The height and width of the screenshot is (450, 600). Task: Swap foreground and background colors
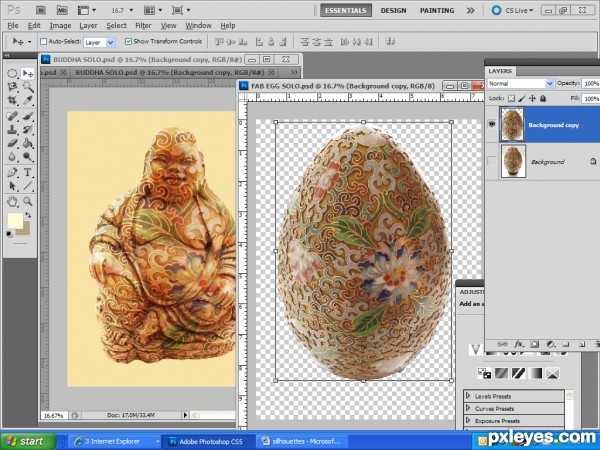28,215
